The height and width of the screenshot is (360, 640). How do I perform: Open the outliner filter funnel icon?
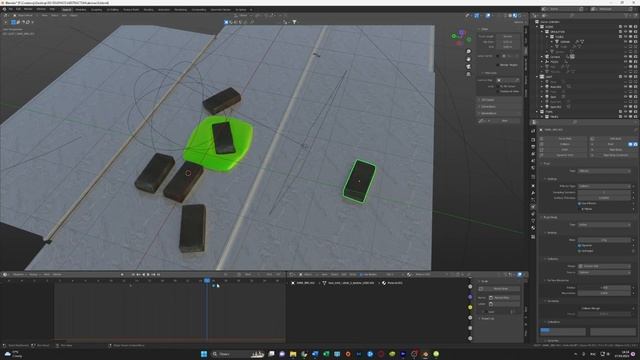[x=627, y=16]
